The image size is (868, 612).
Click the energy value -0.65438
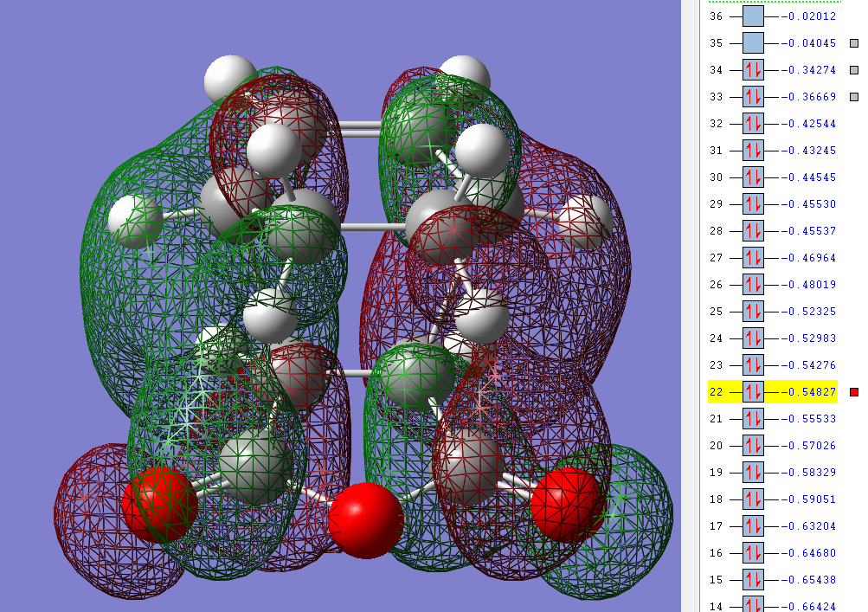(x=809, y=581)
